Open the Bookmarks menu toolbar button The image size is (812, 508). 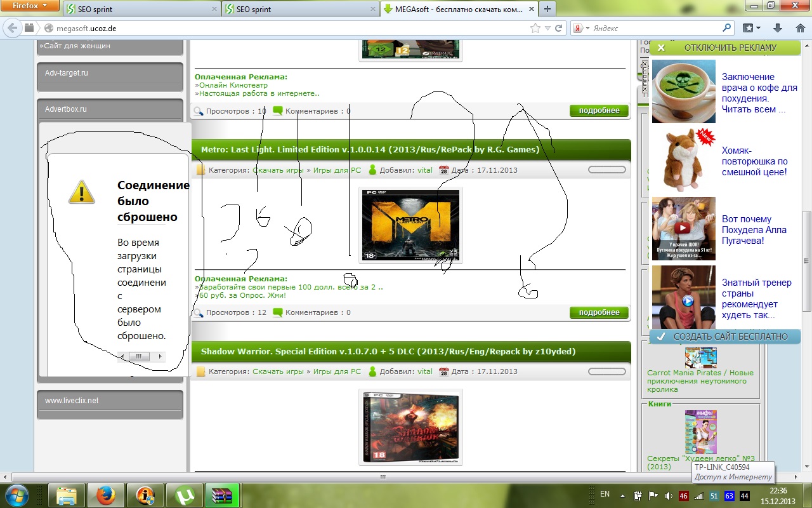[x=752, y=28]
